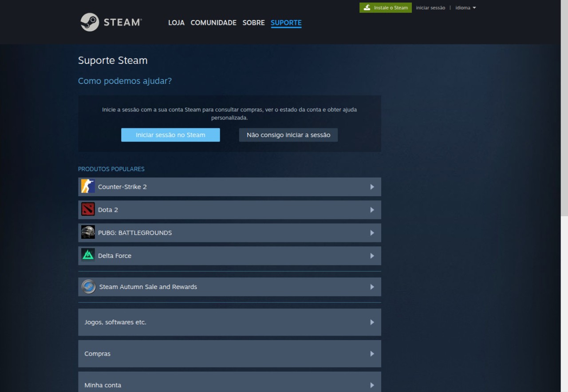Expand the Jogos, softwares etc. category arrow
Screen dimensions: 568x392
pos(372,322)
